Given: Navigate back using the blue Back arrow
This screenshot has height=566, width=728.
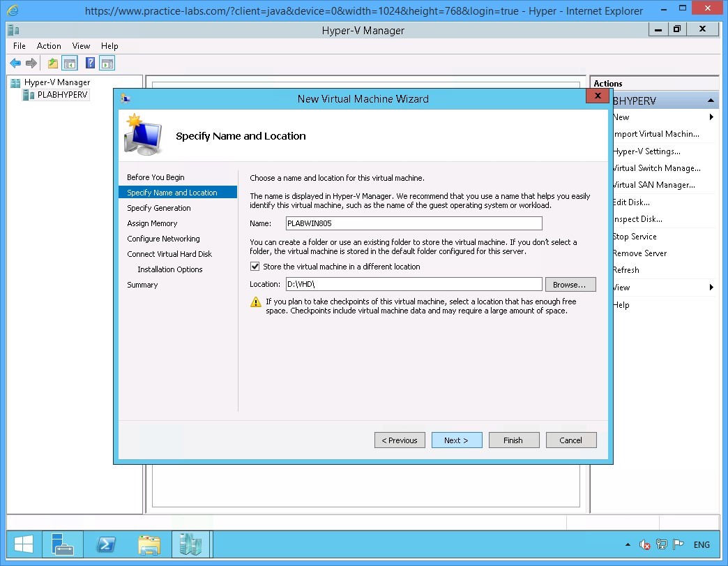Looking at the screenshot, I should [15, 63].
